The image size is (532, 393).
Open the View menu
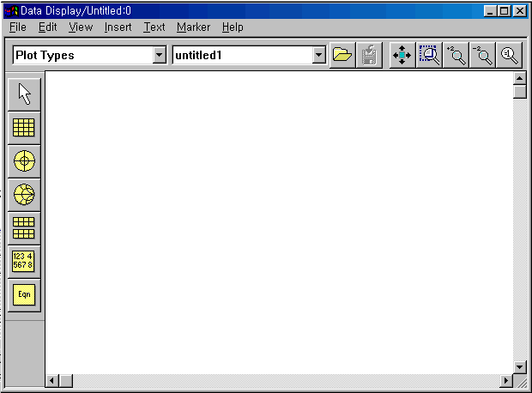[x=81, y=27]
